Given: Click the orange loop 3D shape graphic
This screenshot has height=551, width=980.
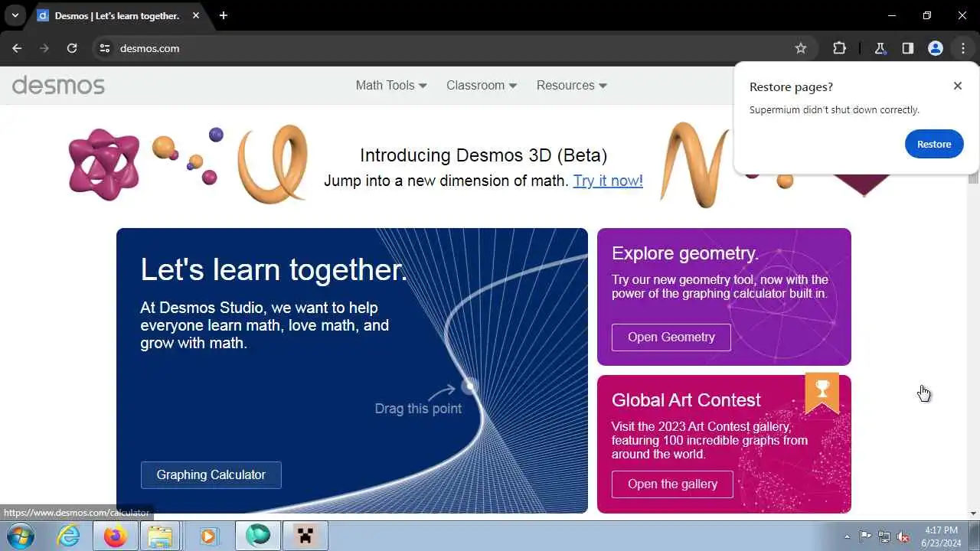Looking at the screenshot, I should tap(273, 164).
